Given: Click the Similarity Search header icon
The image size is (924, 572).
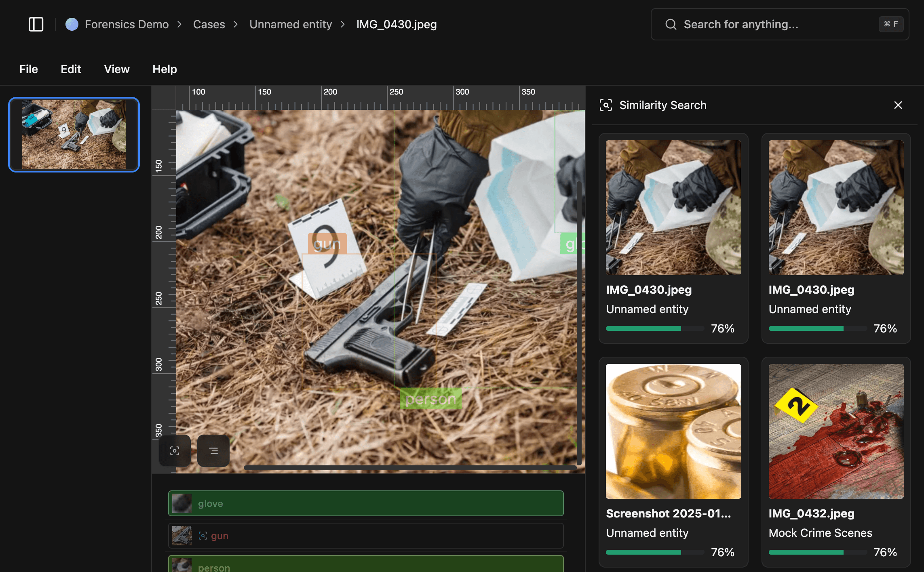Looking at the screenshot, I should [605, 105].
